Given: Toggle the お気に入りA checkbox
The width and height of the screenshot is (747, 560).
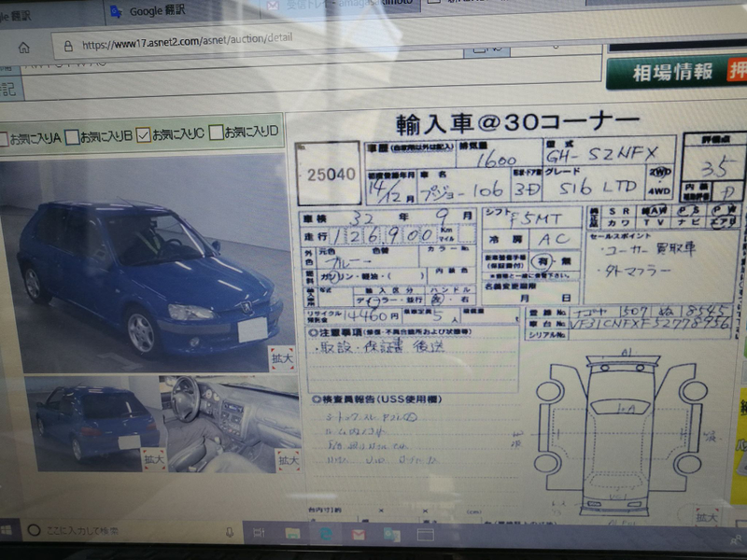Looking at the screenshot, I should [x=4, y=138].
